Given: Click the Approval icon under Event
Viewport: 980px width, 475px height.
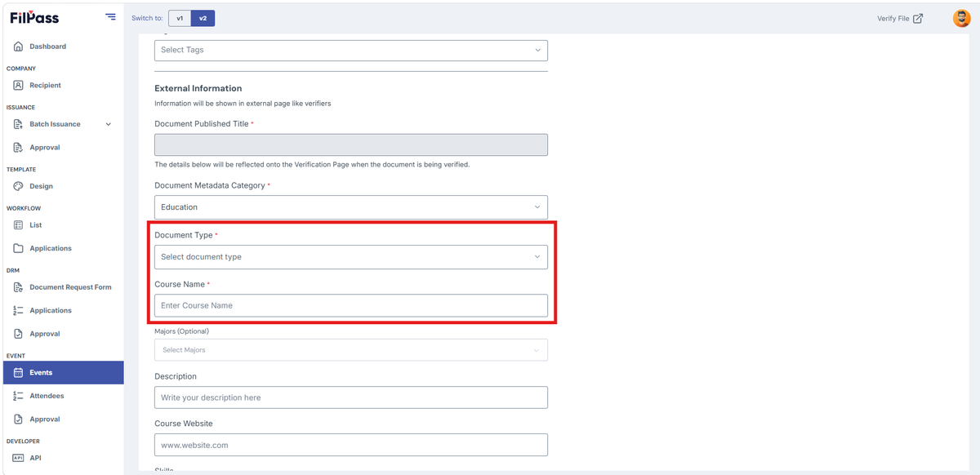Looking at the screenshot, I should [x=19, y=419].
